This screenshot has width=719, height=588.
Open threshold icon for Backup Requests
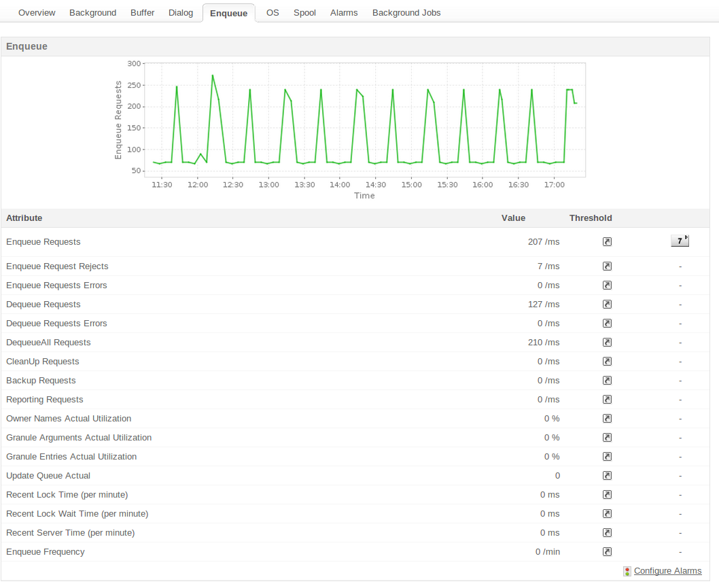click(x=607, y=381)
